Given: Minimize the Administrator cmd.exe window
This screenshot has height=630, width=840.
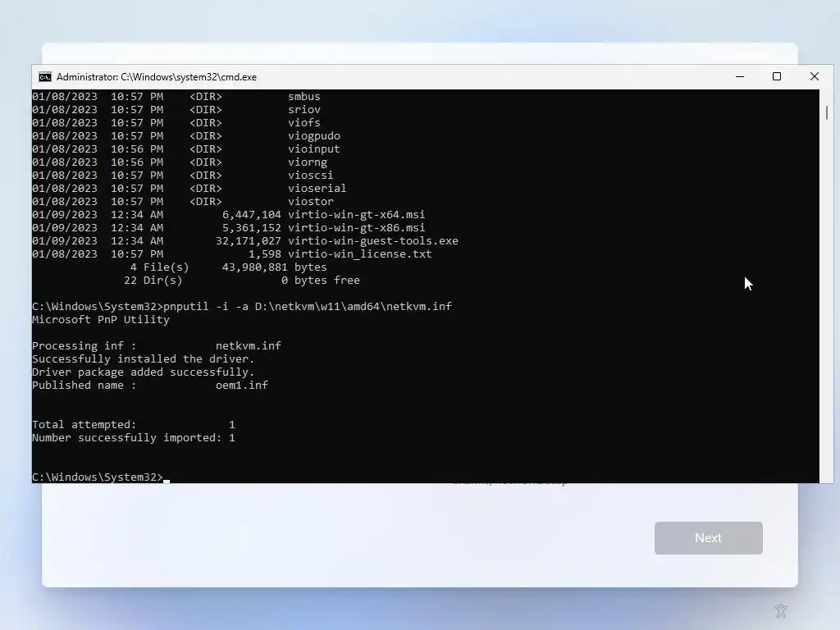Looking at the screenshot, I should click(740, 76).
